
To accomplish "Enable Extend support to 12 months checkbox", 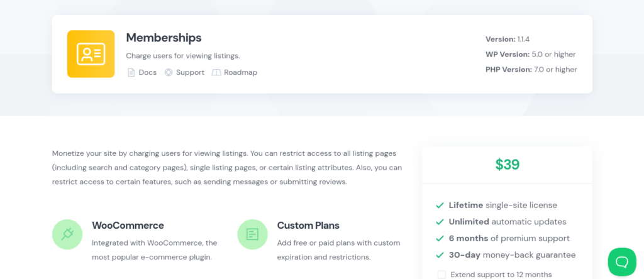I will 441,275.
